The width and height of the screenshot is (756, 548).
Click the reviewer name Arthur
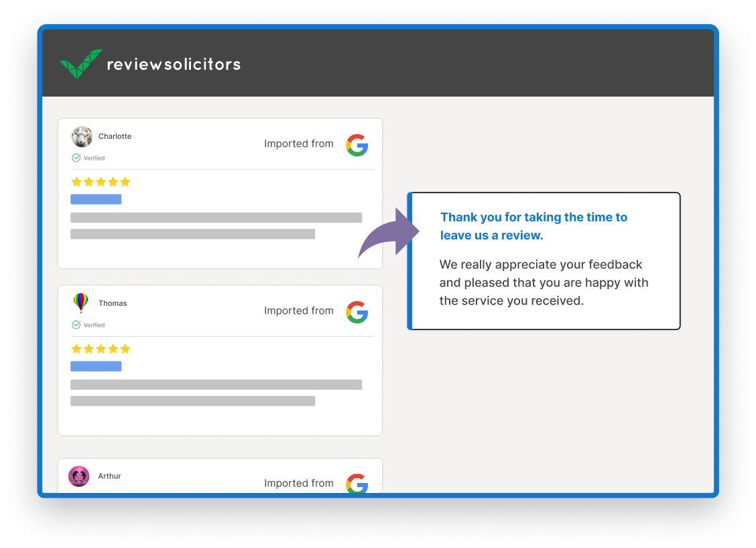tap(109, 476)
